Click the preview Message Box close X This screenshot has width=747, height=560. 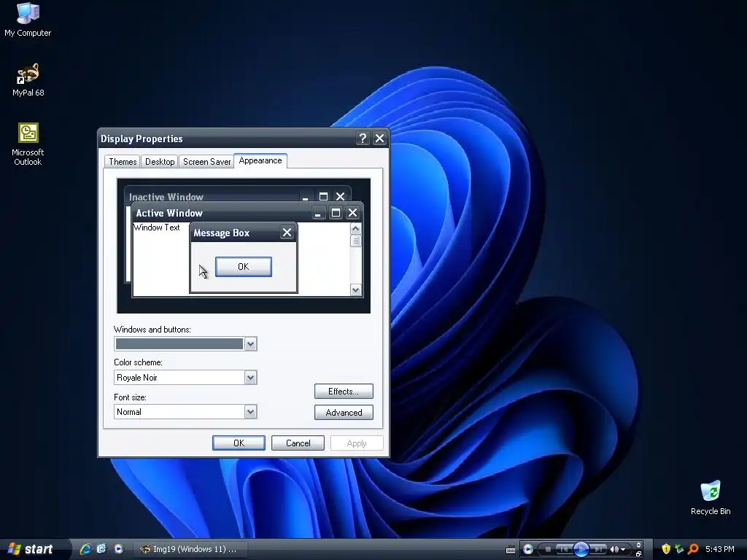[x=287, y=233]
